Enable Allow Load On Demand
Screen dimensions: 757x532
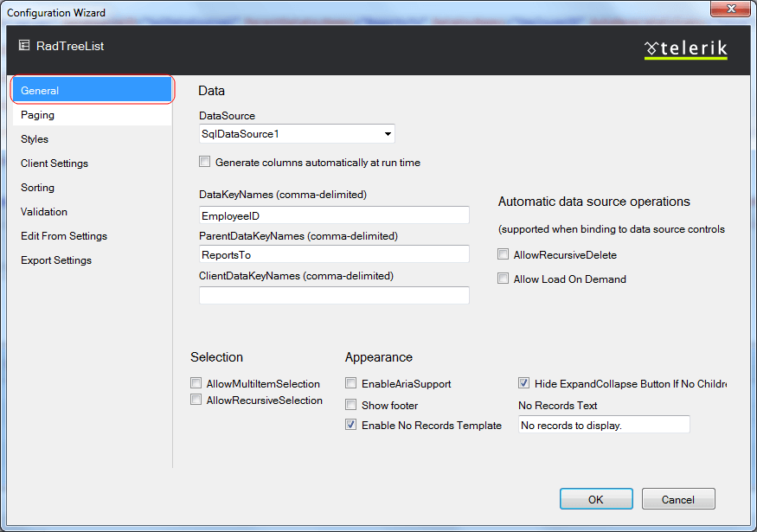coord(503,279)
